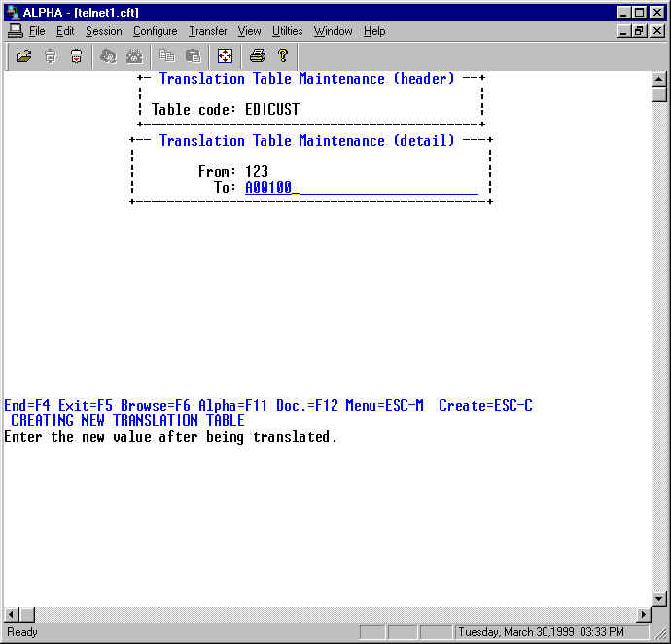Click the date and time in status bar

[x=554, y=632]
